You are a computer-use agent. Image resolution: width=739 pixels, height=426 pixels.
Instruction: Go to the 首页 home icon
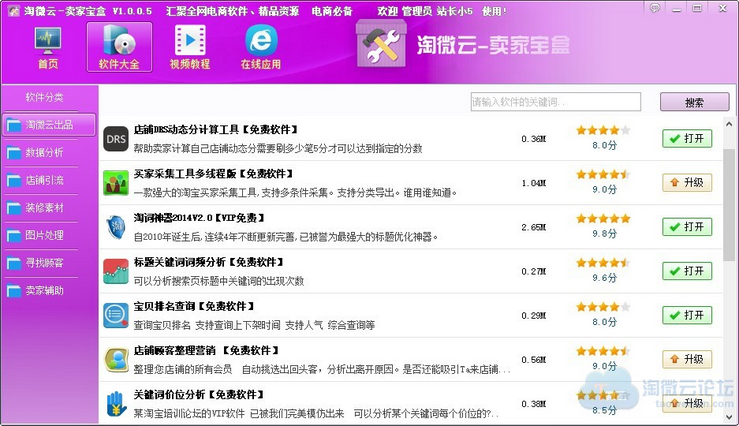pyautogui.click(x=48, y=48)
